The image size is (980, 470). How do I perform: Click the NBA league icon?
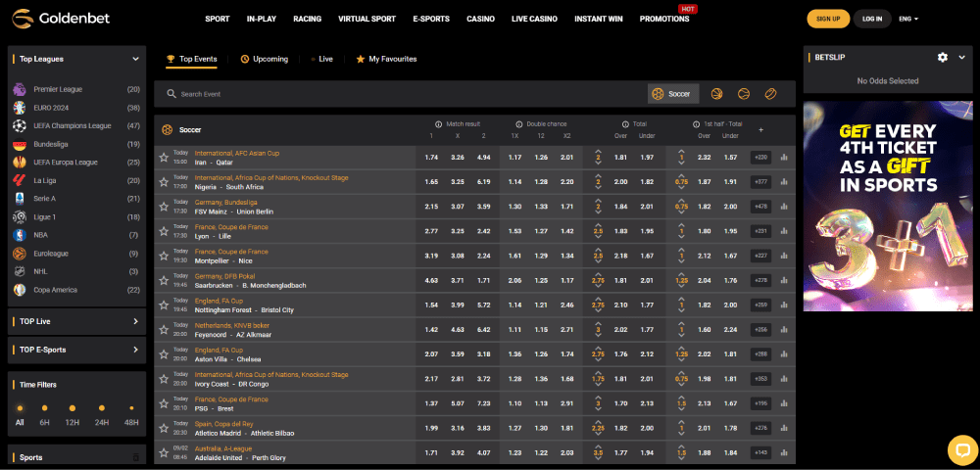click(20, 235)
